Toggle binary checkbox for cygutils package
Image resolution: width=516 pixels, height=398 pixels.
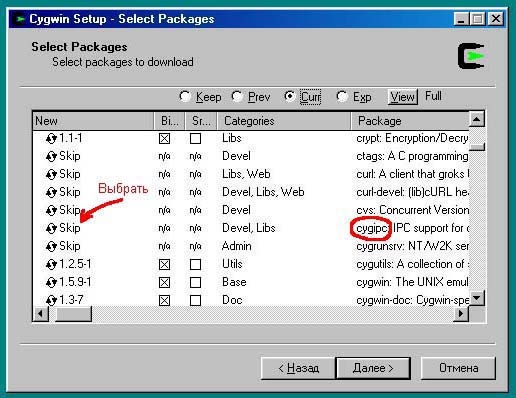pyautogui.click(x=164, y=264)
